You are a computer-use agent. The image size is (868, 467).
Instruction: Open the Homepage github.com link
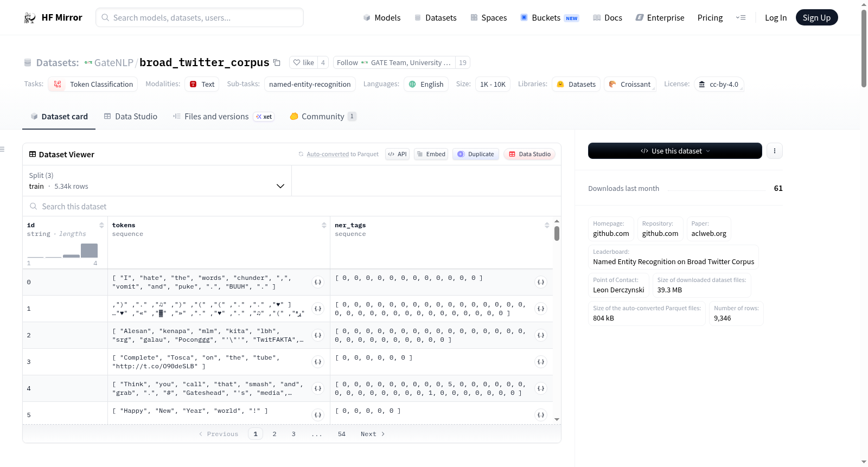point(611,229)
